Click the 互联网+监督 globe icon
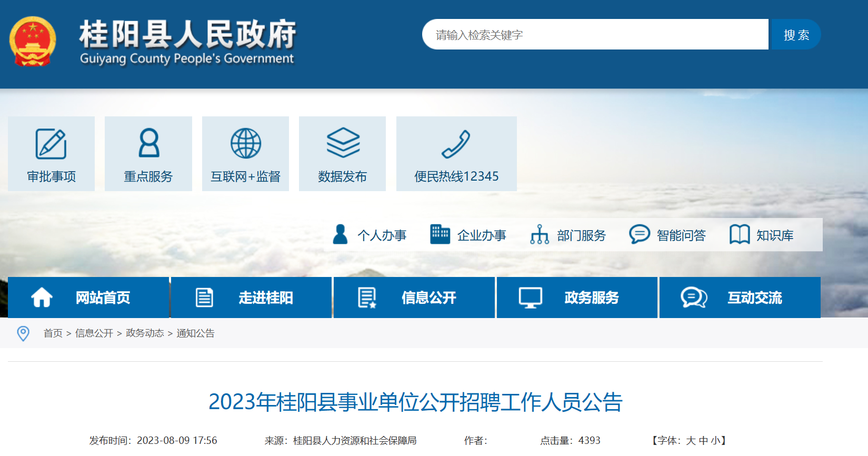Screen dimensions: 868x456 click(246, 143)
